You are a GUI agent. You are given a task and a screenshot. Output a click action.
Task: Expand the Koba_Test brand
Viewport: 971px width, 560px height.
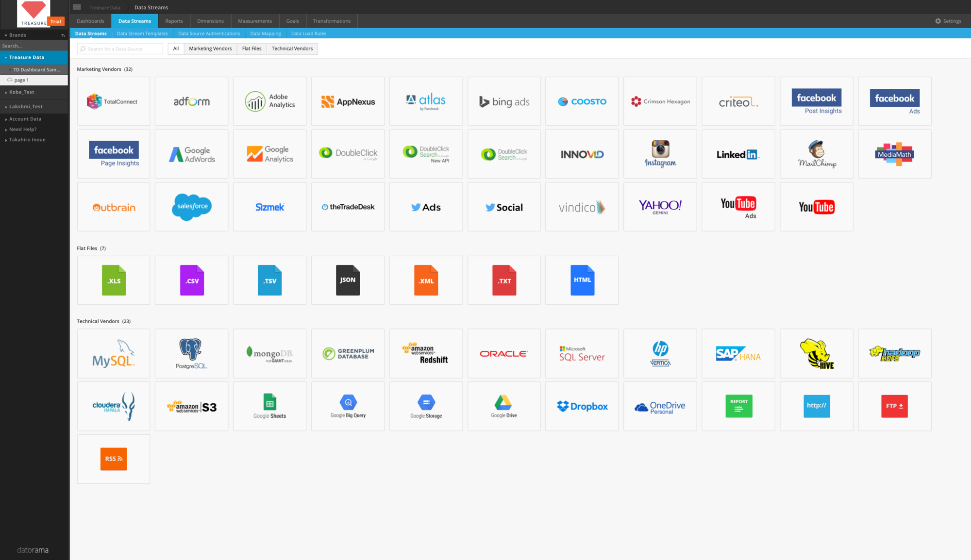click(x=6, y=92)
